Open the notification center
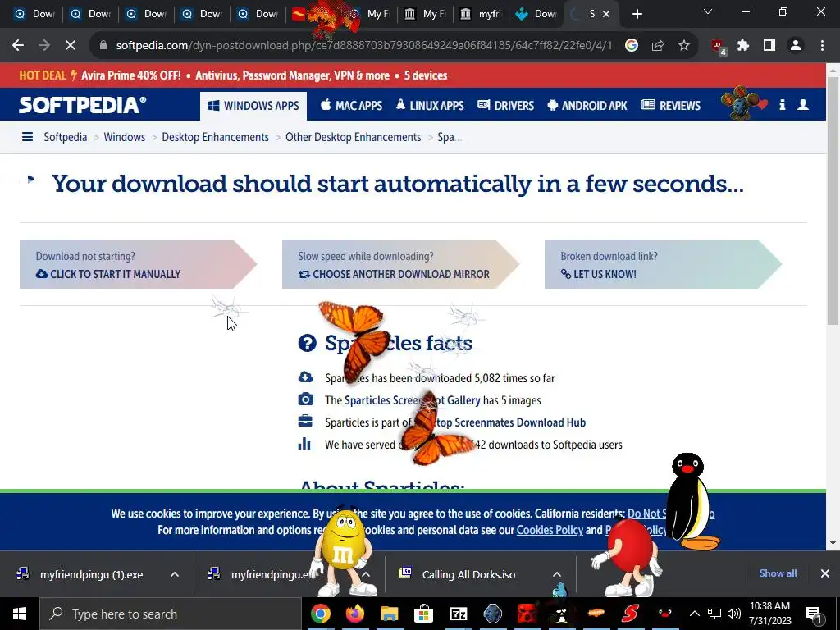The height and width of the screenshot is (630, 840). pos(815,614)
